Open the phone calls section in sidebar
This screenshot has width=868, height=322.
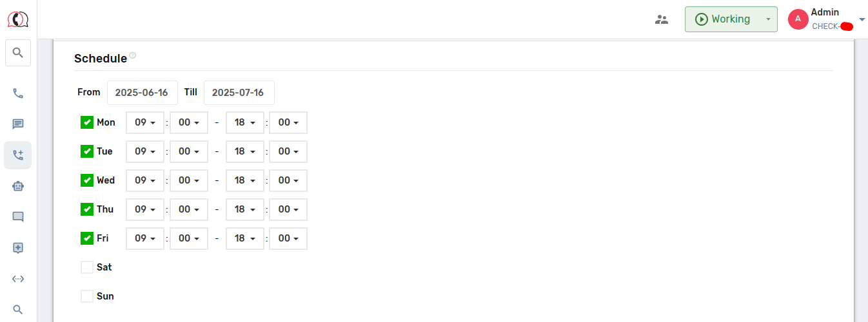tap(18, 93)
